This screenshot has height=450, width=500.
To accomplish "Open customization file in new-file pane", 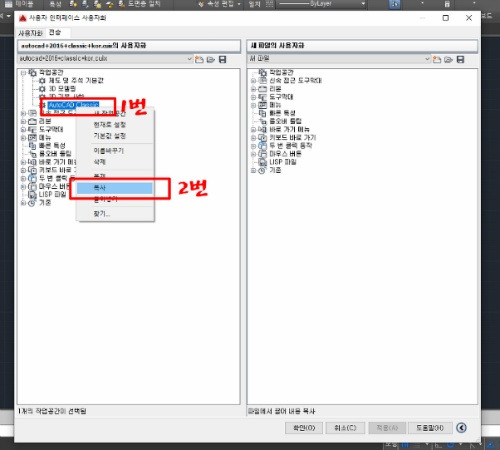I will pos(448,59).
